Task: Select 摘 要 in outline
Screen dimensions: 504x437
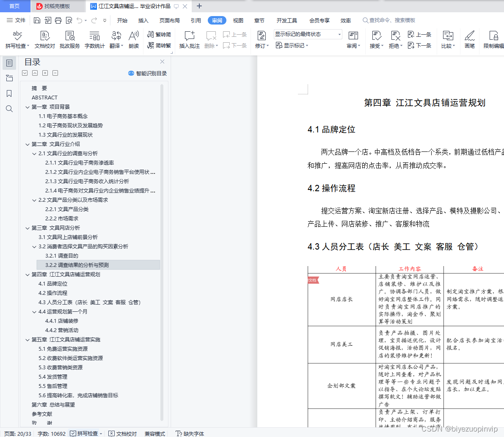Action: click(x=39, y=88)
